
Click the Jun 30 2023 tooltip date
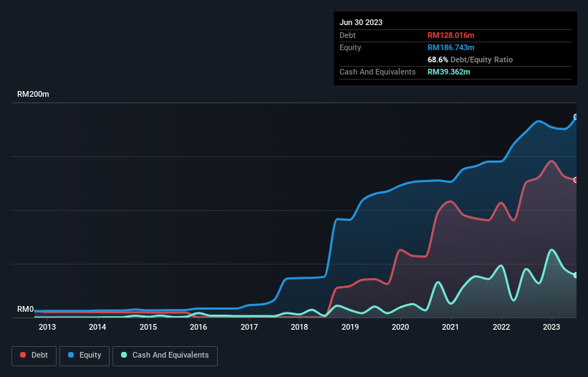(x=361, y=22)
